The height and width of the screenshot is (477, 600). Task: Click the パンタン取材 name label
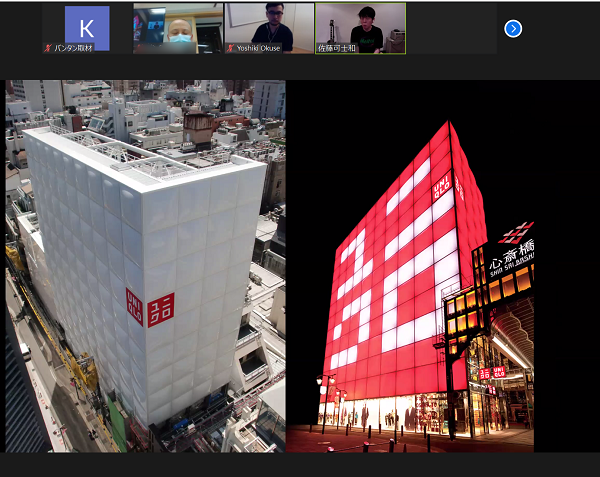(72, 47)
